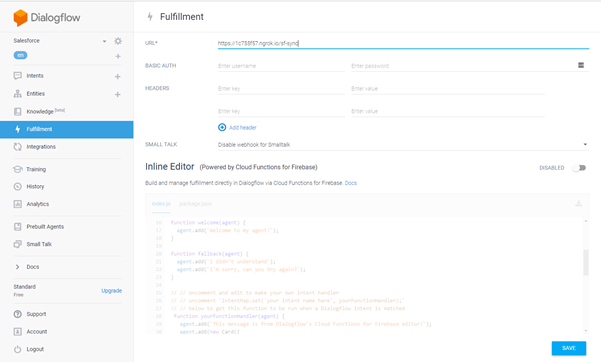The image size is (601, 362).
Task: Click the second header key field
Action: click(x=281, y=111)
